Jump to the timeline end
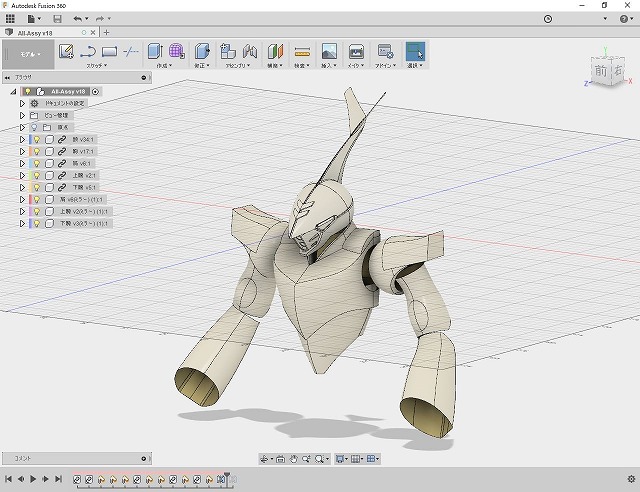The image size is (640, 492). click(x=58, y=479)
